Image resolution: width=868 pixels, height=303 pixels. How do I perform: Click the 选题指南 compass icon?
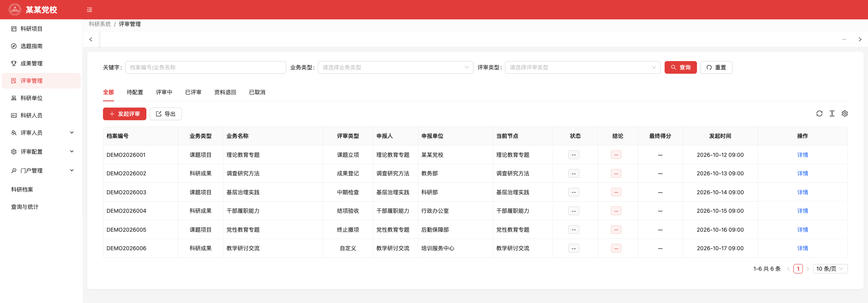14,46
